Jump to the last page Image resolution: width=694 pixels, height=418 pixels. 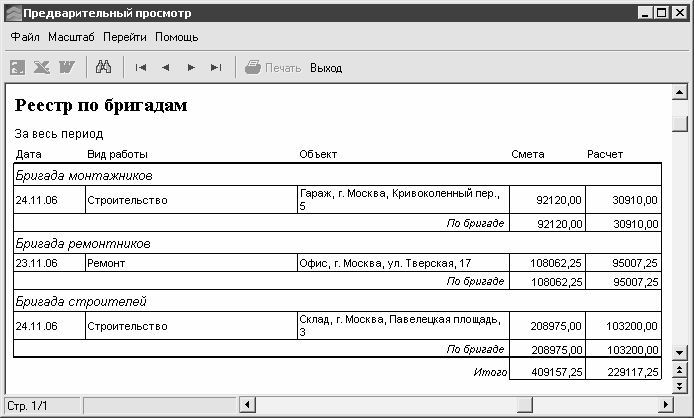215,68
